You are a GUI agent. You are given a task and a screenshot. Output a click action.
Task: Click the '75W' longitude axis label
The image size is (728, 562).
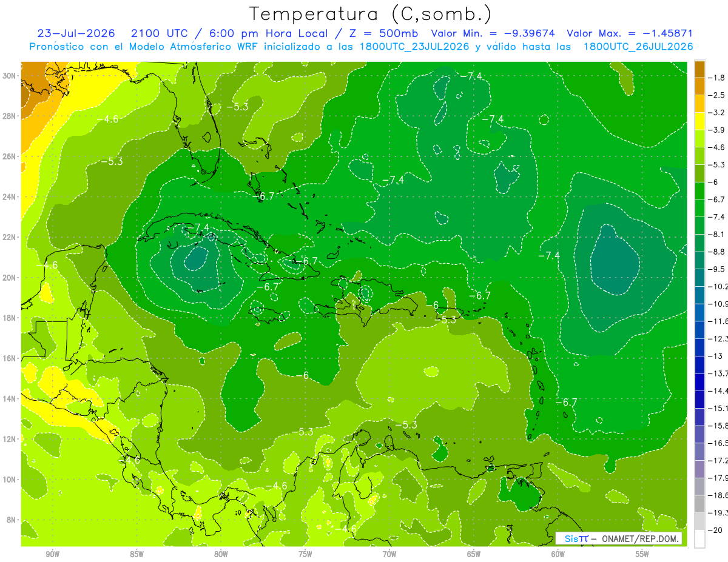[305, 554]
